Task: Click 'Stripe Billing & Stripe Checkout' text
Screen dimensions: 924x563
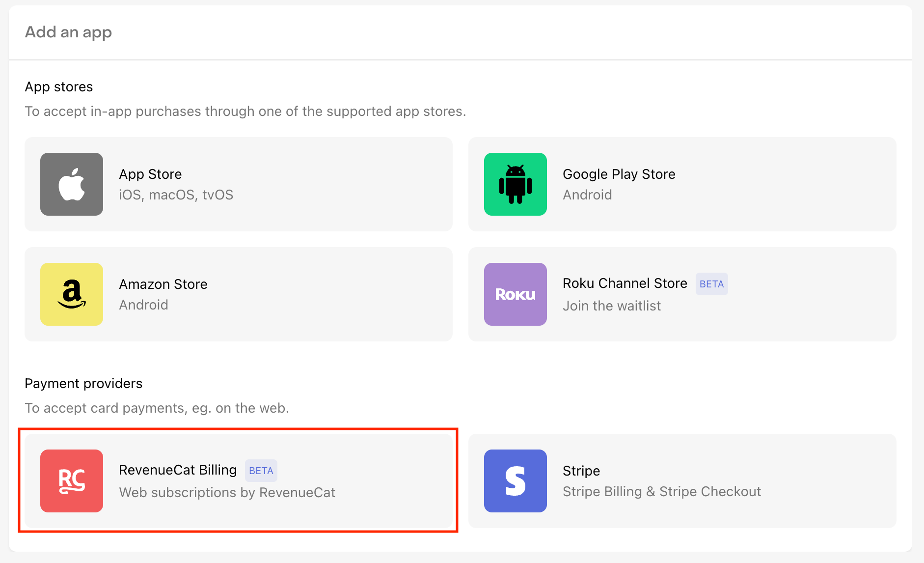Action: click(x=662, y=492)
